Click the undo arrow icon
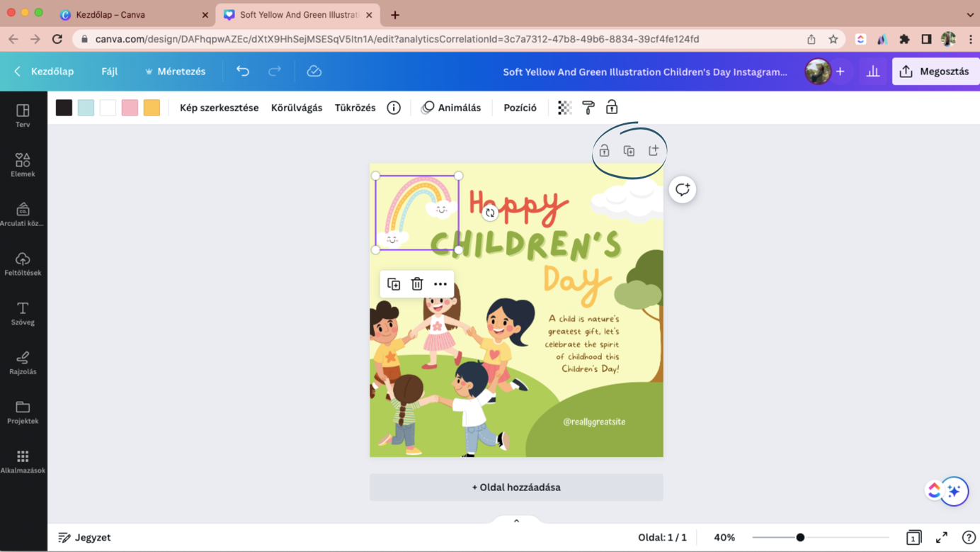Screen dimensions: 980x552 point(243,72)
